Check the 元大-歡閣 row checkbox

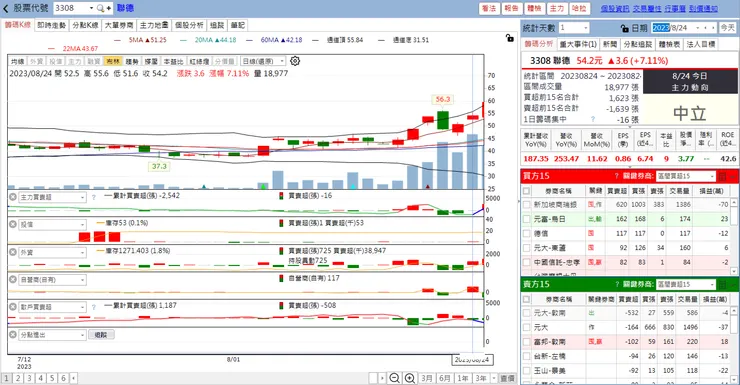pyautogui.click(x=526, y=313)
